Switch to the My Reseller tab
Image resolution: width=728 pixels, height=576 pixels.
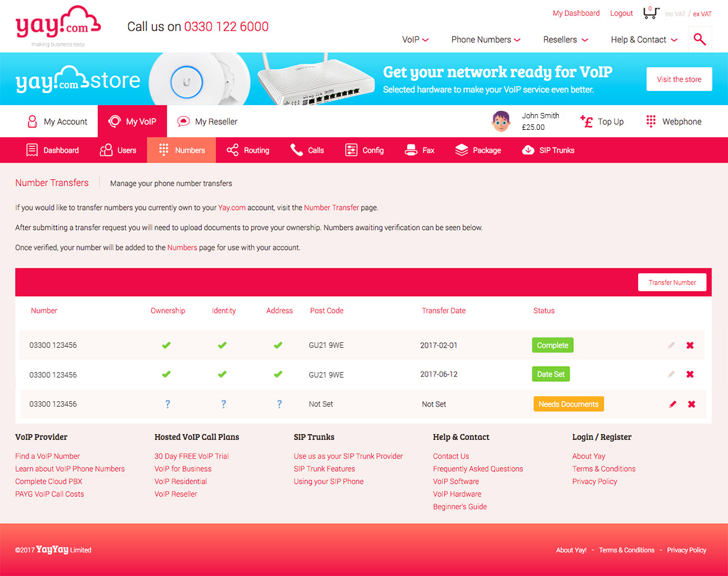click(207, 121)
